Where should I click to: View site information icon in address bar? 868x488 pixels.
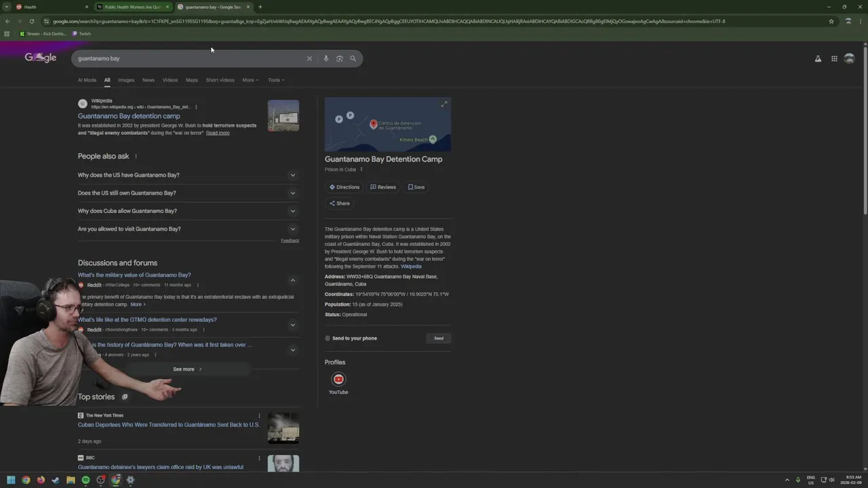[46, 21]
